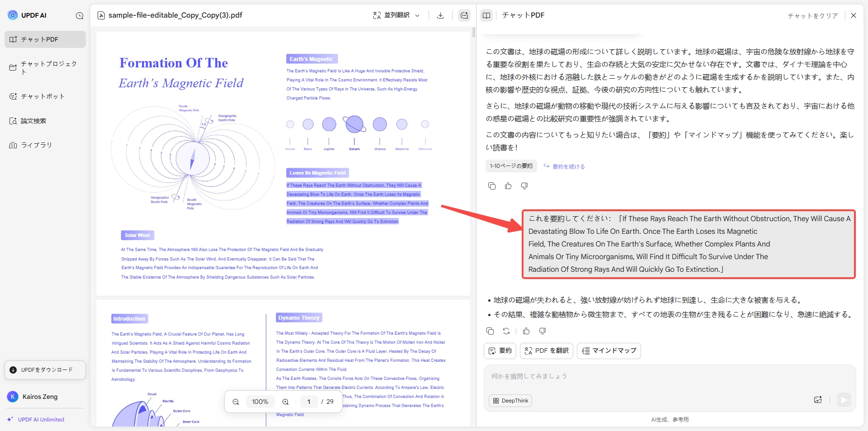Image resolution: width=868 pixels, height=431 pixels.
Task: Click the チャットPDF panel title
Action: click(x=523, y=15)
